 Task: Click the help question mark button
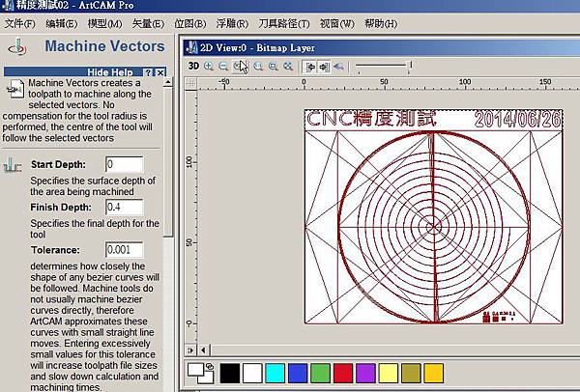(148, 72)
